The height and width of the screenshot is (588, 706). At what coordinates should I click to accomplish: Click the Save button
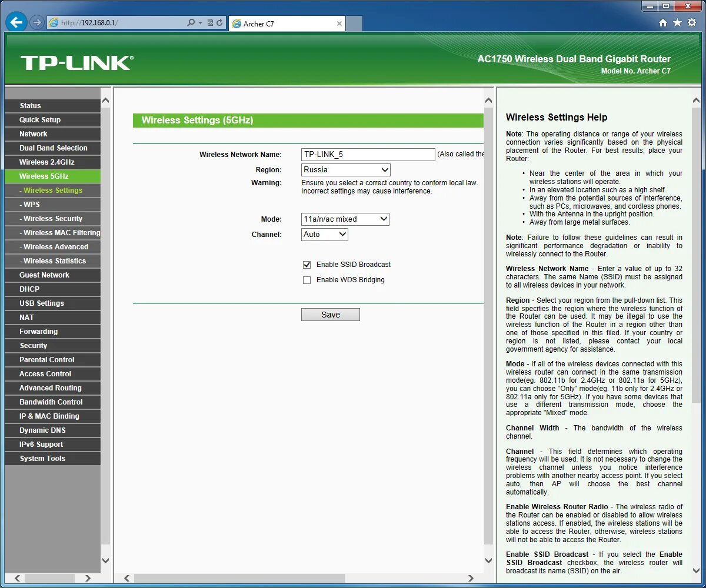(331, 315)
